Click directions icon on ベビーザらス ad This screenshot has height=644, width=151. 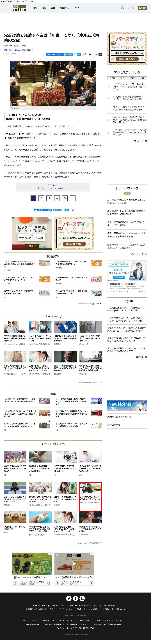[x=49, y=583]
